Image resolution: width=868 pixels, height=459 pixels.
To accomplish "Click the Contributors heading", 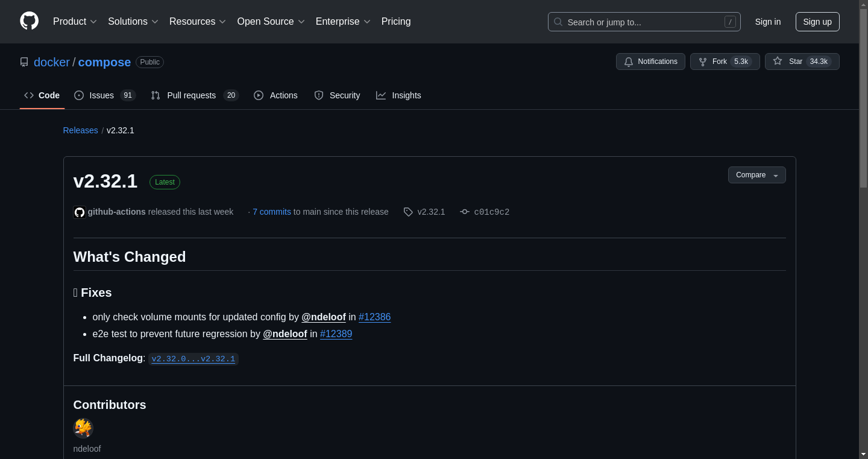I will (x=110, y=405).
